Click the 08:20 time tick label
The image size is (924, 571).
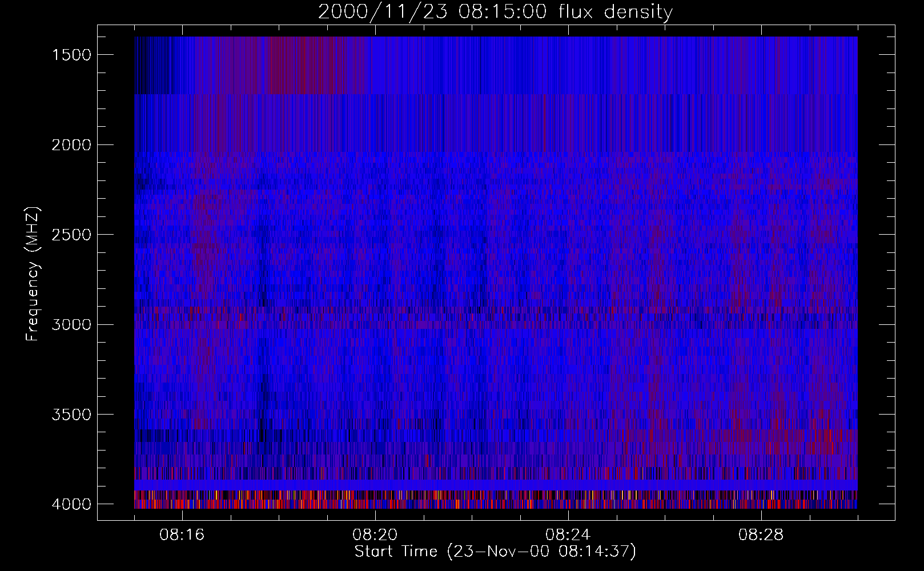point(375,535)
